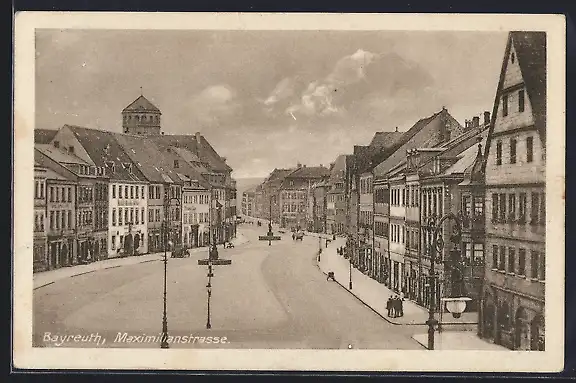
Task: Click the octagonal tower with pointed roof
Action: 141,115
